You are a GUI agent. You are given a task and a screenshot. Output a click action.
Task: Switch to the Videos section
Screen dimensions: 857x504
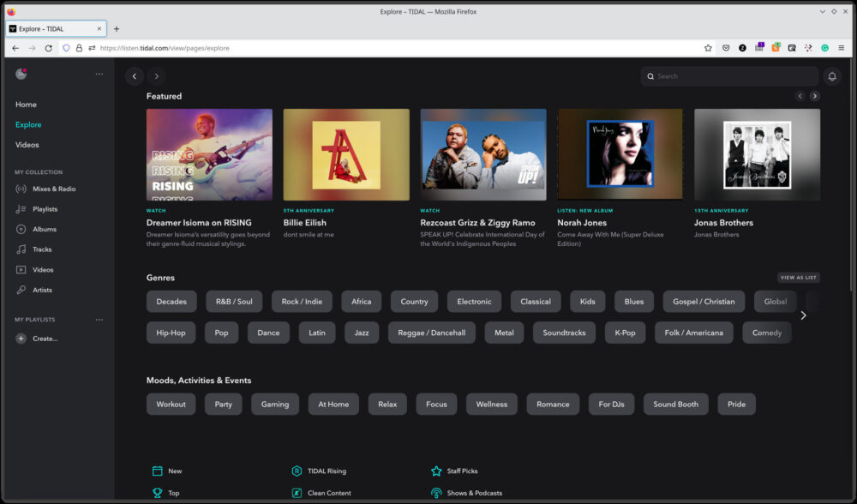27,145
